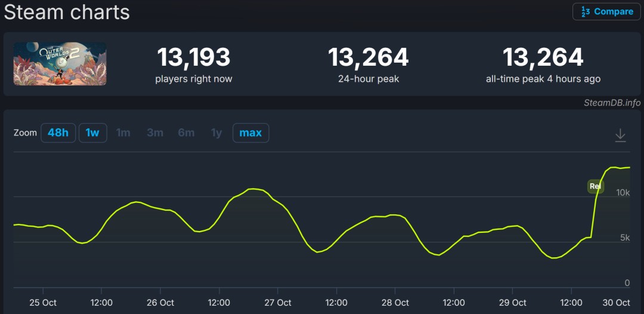Click the Compare button
Image resolution: width=644 pixels, height=314 pixels.
point(606,12)
